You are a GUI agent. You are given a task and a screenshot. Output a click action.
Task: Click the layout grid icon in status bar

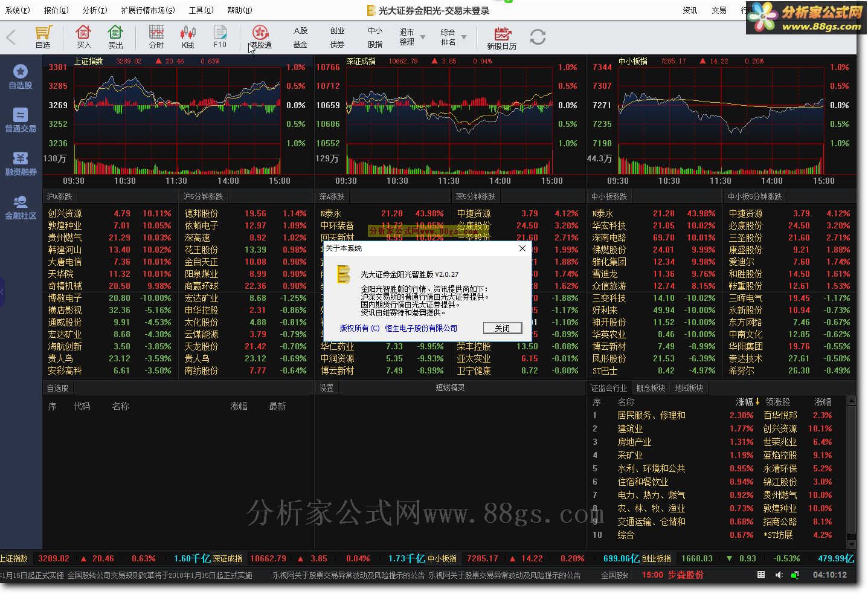point(761,575)
